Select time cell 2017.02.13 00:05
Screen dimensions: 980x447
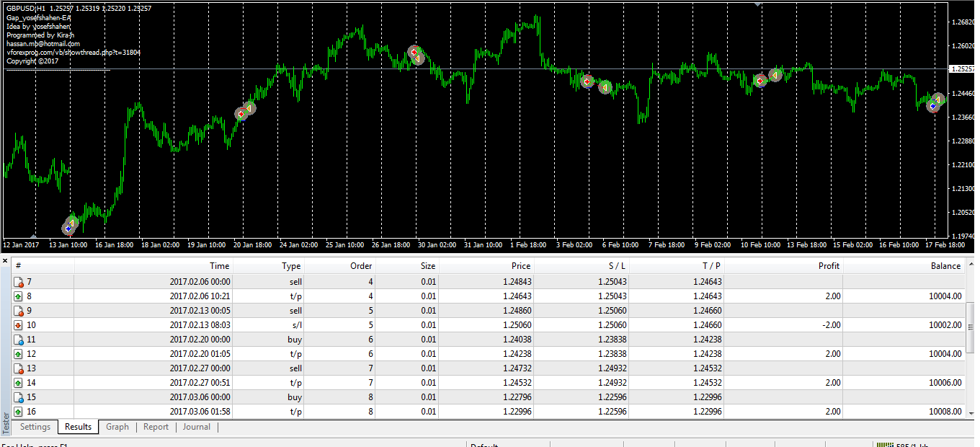[x=200, y=311]
